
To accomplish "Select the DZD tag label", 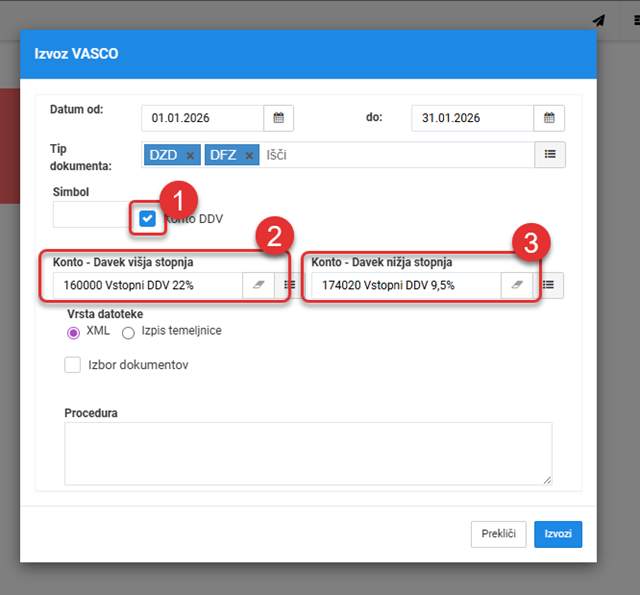I will 163,155.
